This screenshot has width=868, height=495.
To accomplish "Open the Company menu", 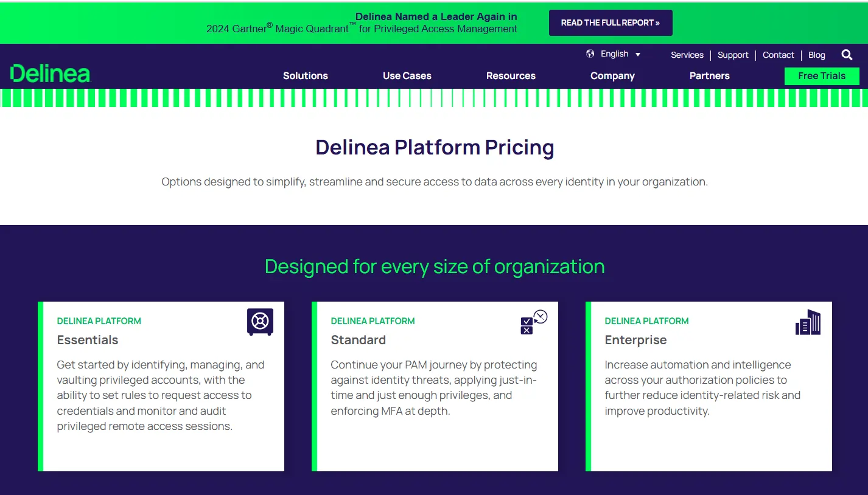I will 612,75.
